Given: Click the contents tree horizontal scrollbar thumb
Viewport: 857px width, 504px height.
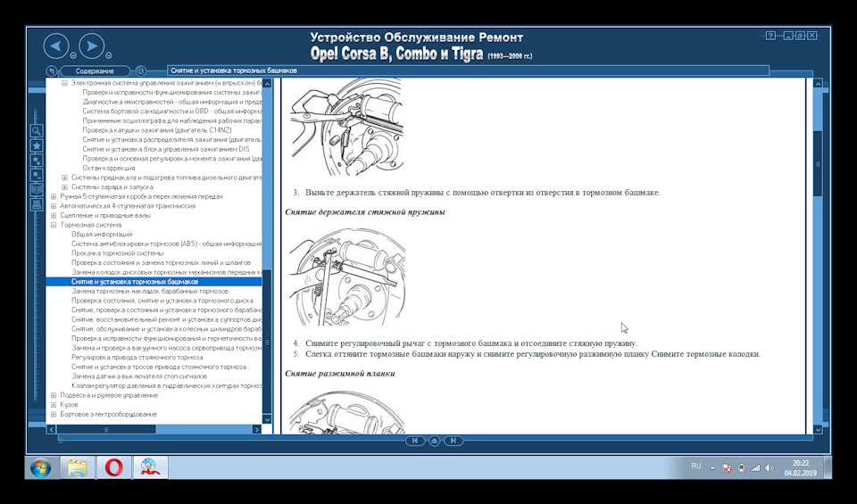Looking at the screenshot, I should point(106,430).
